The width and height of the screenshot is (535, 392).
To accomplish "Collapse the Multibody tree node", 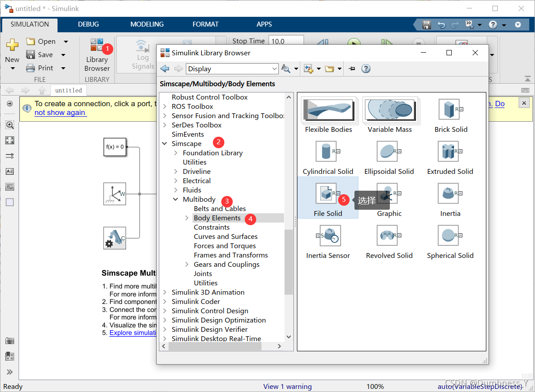I will pyautogui.click(x=176, y=200).
